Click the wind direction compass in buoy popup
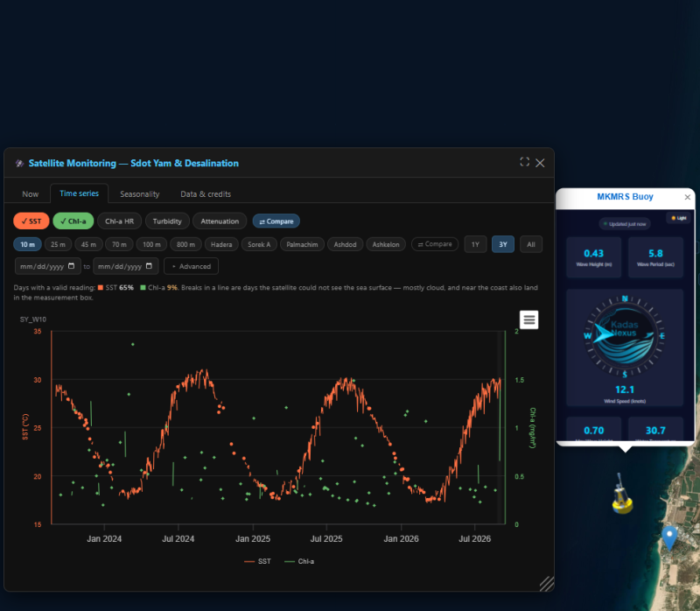The width and height of the screenshot is (700, 611). [x=625, y=337]
